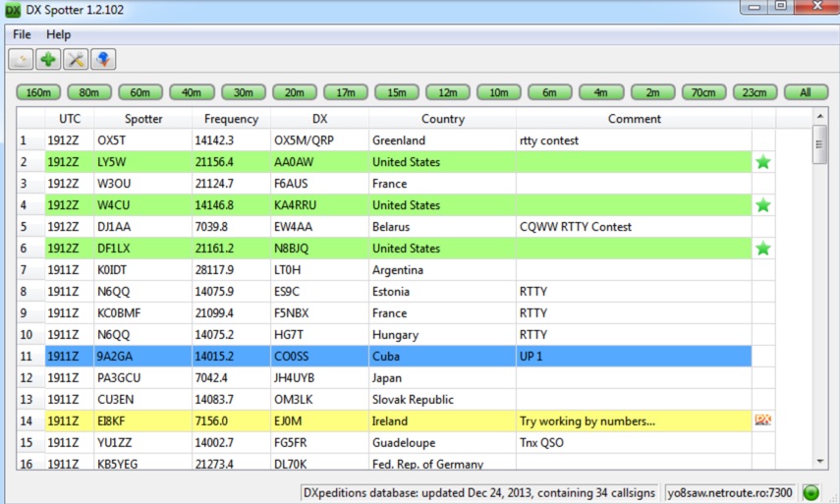This screenshot has width=840, height=504.
Task: Toggle the 160m band filter
Action: (x=39, y=92)
